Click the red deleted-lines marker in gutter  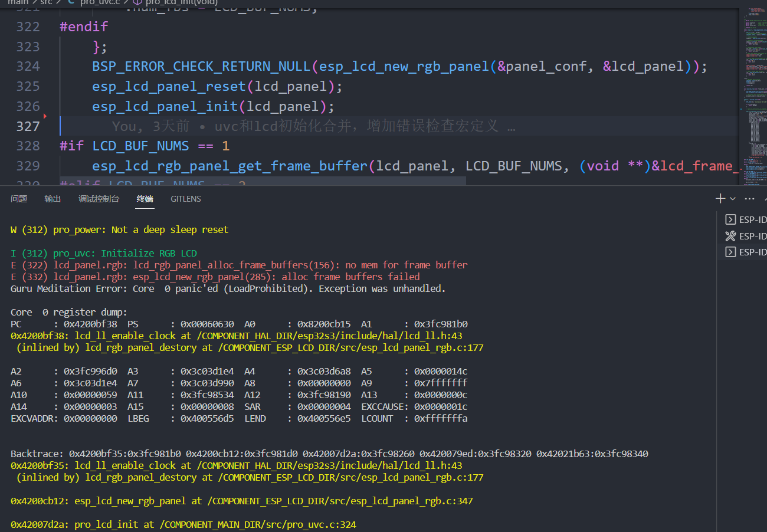click(45, 116)
